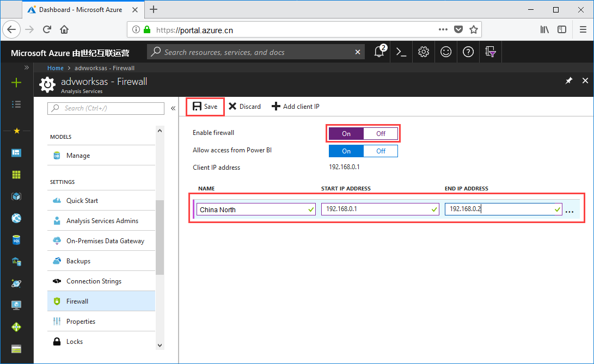Click the Favorites star icon in sidebar
The width and height of the screenshot is (594, 364).
(17, 131)
